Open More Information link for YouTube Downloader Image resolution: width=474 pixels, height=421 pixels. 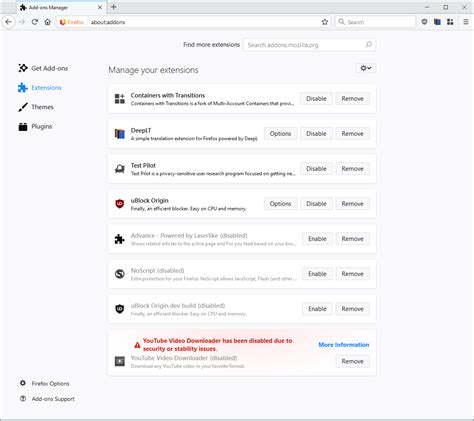tap(344, 345)
